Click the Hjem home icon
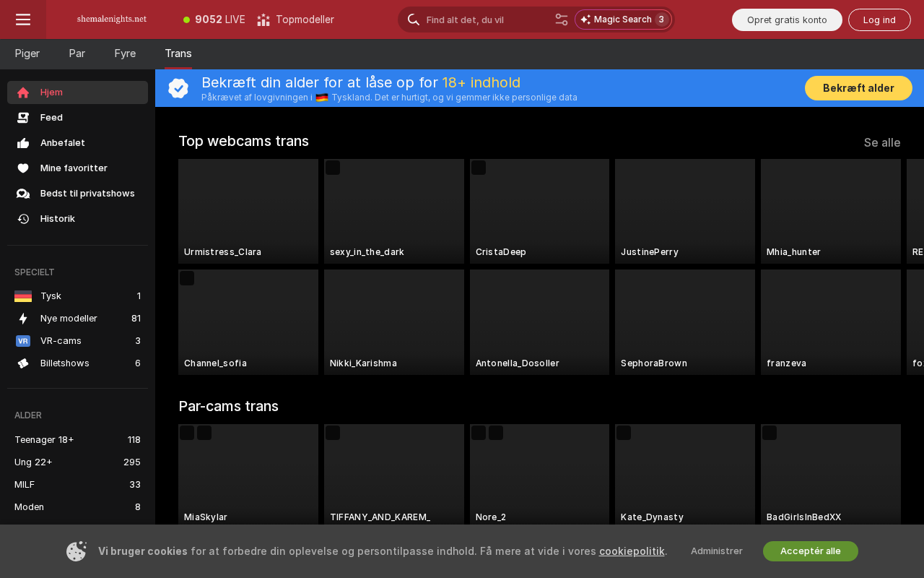This screenshot has height=578, width=924. [23, 92]
